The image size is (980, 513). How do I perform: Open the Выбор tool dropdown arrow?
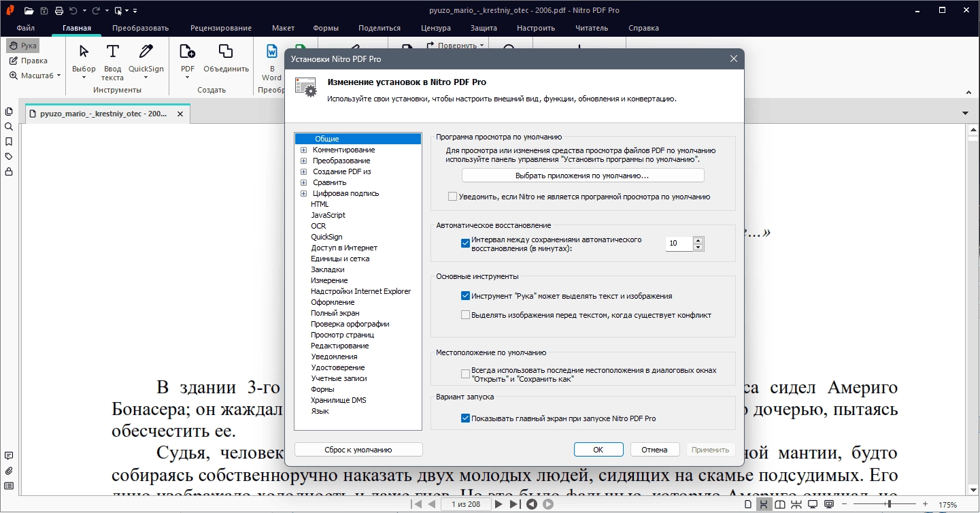pos(84,77)
